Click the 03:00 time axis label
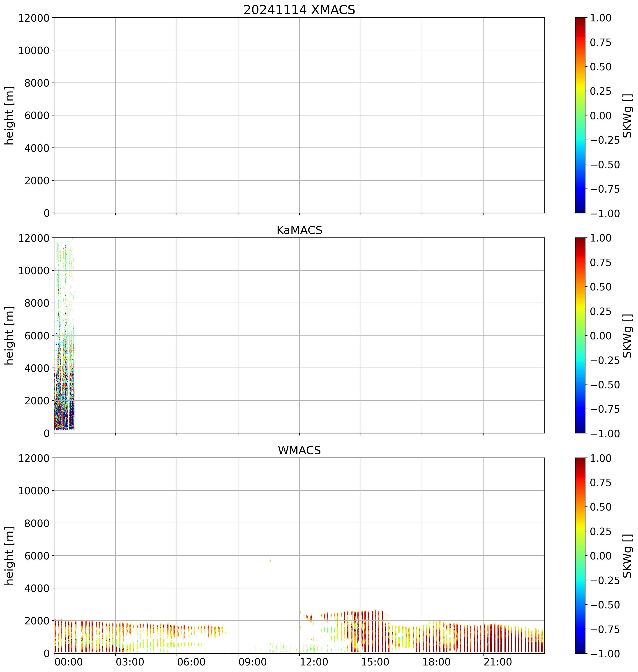Screen dimensions: 638x672 pos(130,662)
